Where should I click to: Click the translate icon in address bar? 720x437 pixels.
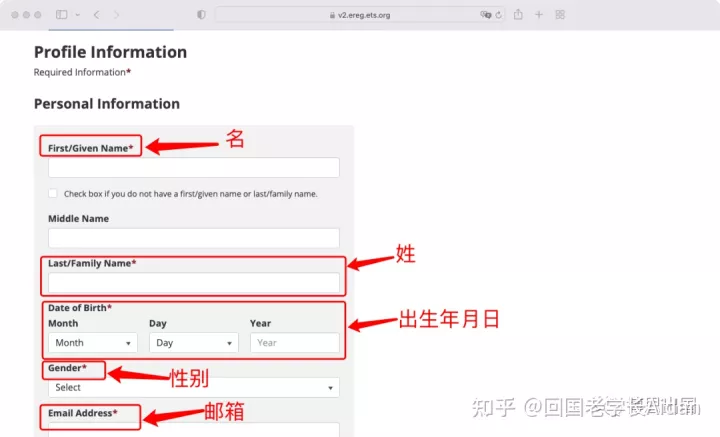(485, 15)
